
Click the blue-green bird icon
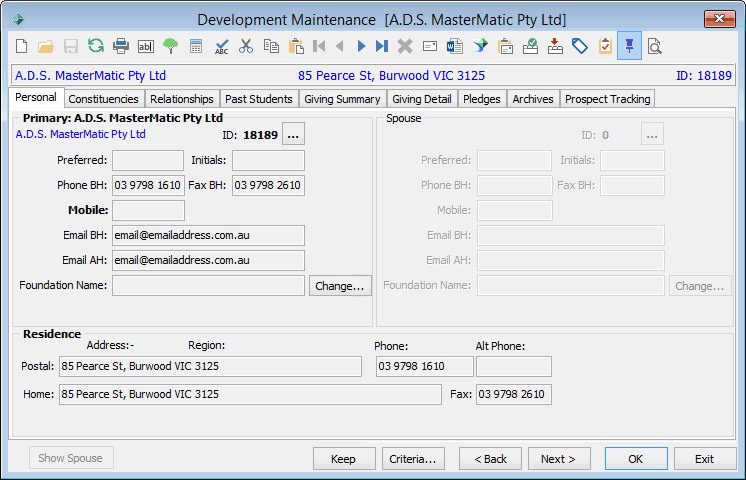tap(481, 46)
